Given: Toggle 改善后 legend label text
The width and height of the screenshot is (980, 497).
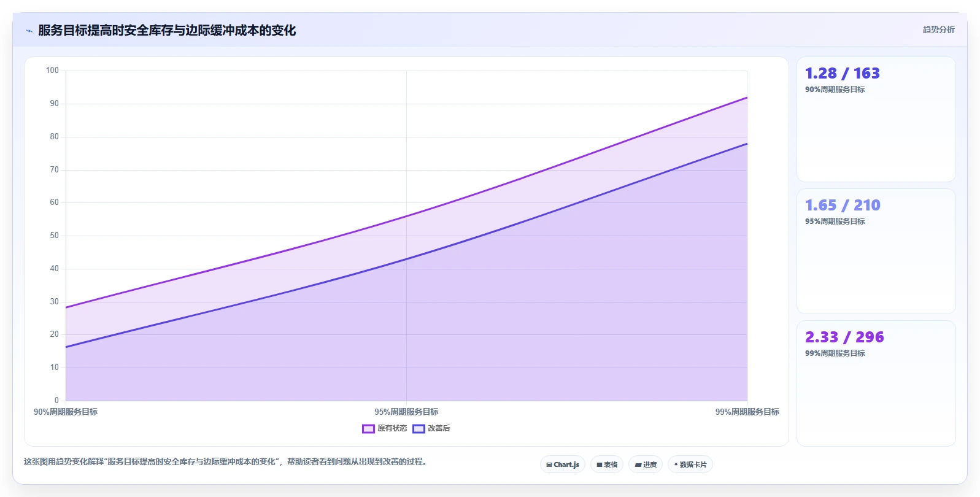Looking at the screenshot, I should (x=439, y=428).
